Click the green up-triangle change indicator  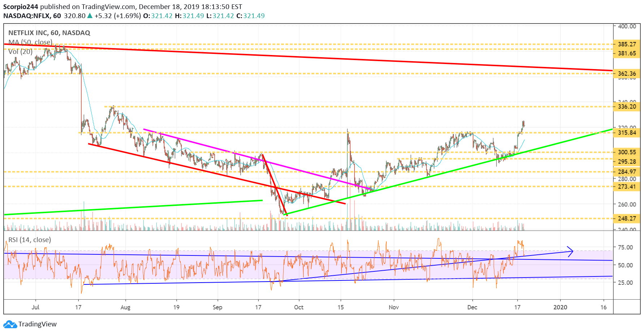pos(90,16)
